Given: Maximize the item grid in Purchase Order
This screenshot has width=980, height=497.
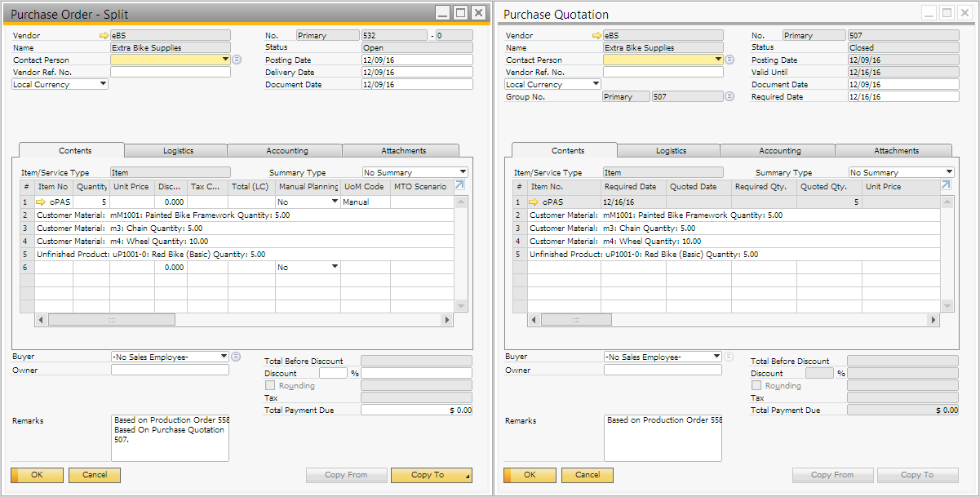Looking at the screenshot, I should coord(459,185).
